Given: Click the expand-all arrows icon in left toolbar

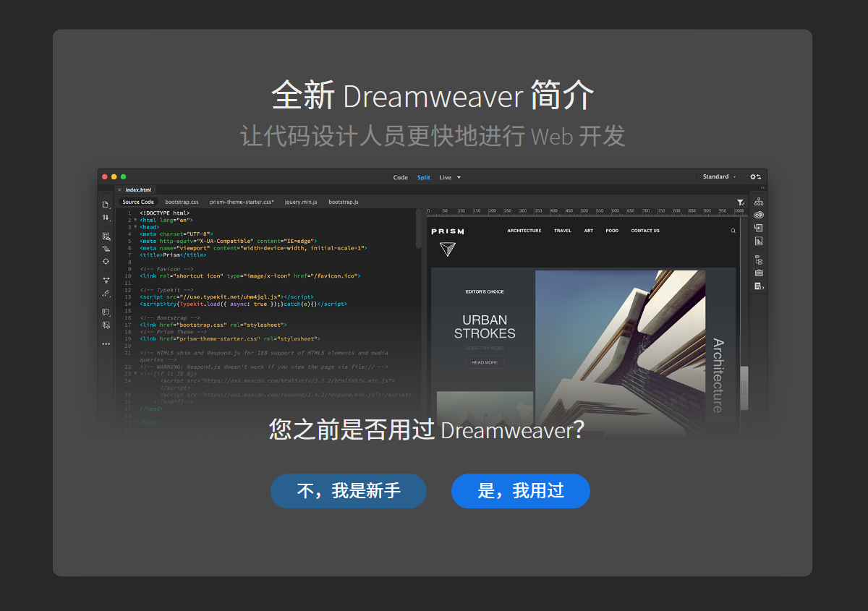Looking at the screenshot, I should click(x=106, y=280).
